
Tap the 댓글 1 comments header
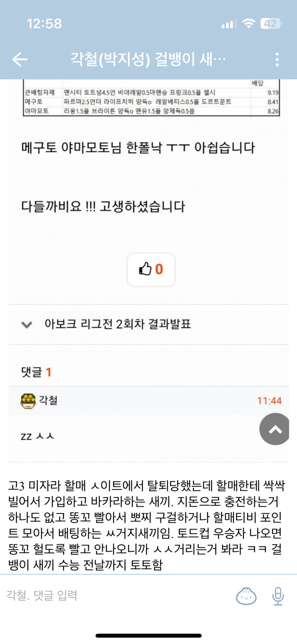36,372
